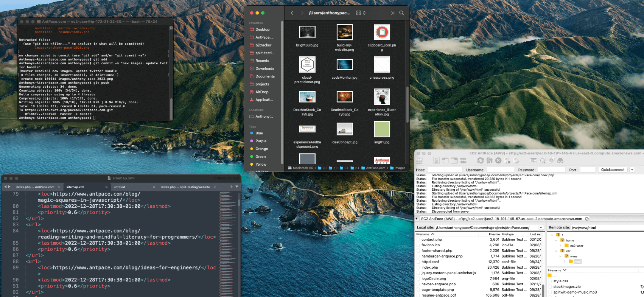The height and width of the screenshot is (297, 644).
Task: Click next tab arrow in Sublime
Action: point(9,187)
